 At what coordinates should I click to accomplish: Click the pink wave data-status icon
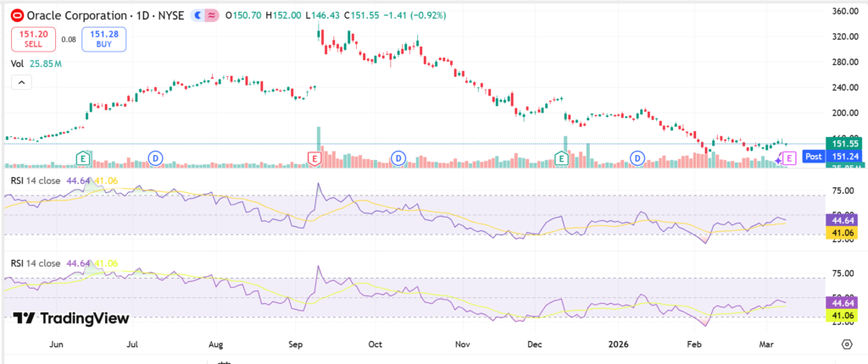(x=210, y=15)
